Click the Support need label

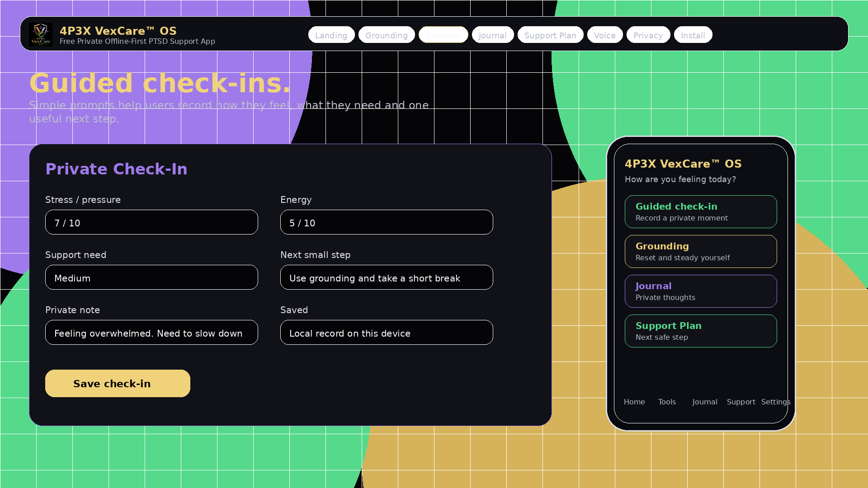[x=75, y=255]
